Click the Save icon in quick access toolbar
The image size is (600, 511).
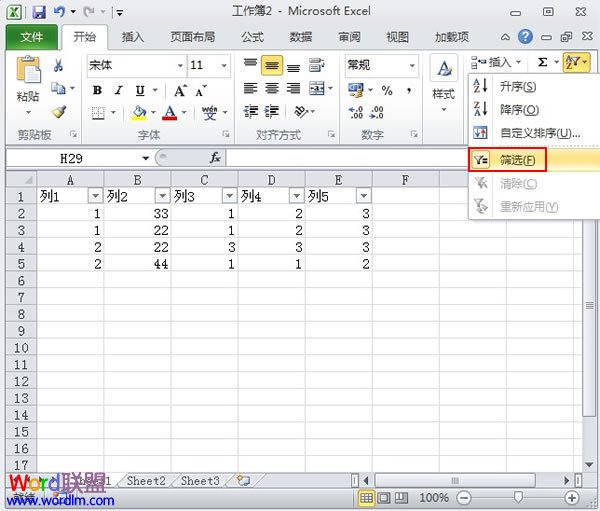pos(39,12)
